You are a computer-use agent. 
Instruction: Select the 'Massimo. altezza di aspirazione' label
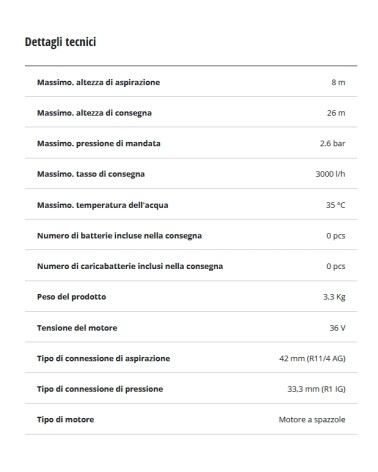point(98,82)
